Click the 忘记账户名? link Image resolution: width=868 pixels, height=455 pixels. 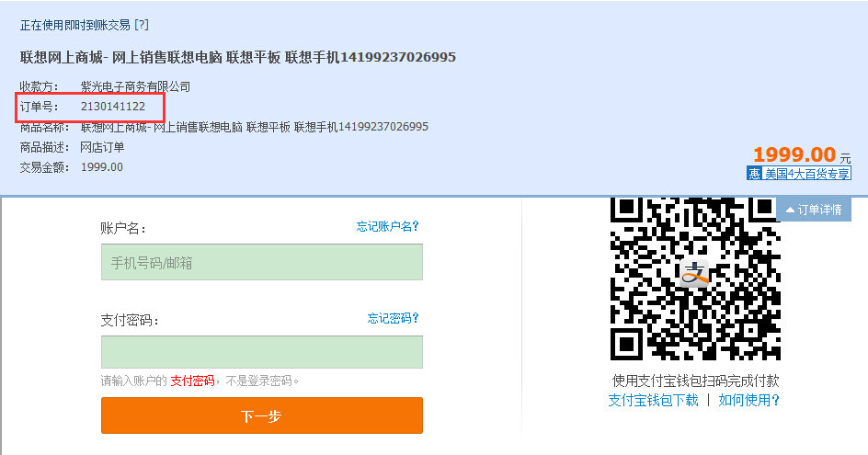(x=387, y=226)
